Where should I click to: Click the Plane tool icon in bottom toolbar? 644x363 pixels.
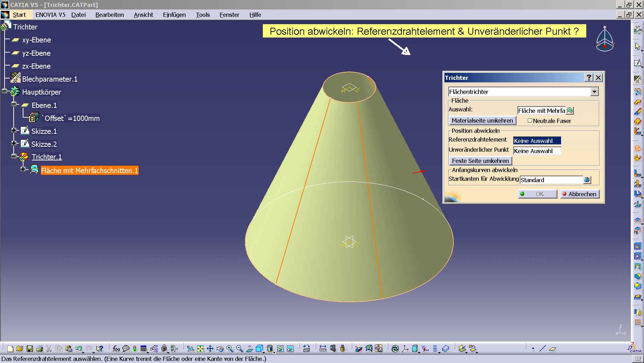[553, 349]
